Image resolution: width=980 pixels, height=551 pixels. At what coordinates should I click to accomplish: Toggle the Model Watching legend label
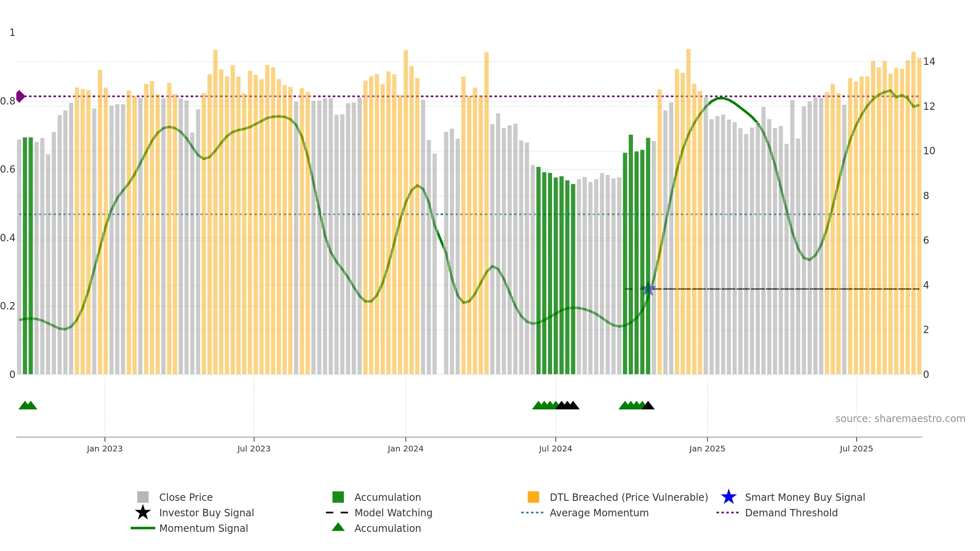393,513
